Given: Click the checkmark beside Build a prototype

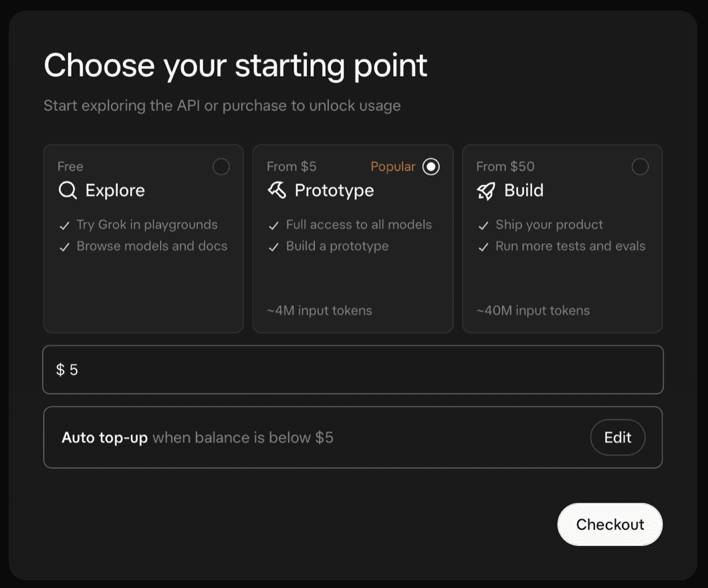Looking at the screenshot, I should 273,247.
